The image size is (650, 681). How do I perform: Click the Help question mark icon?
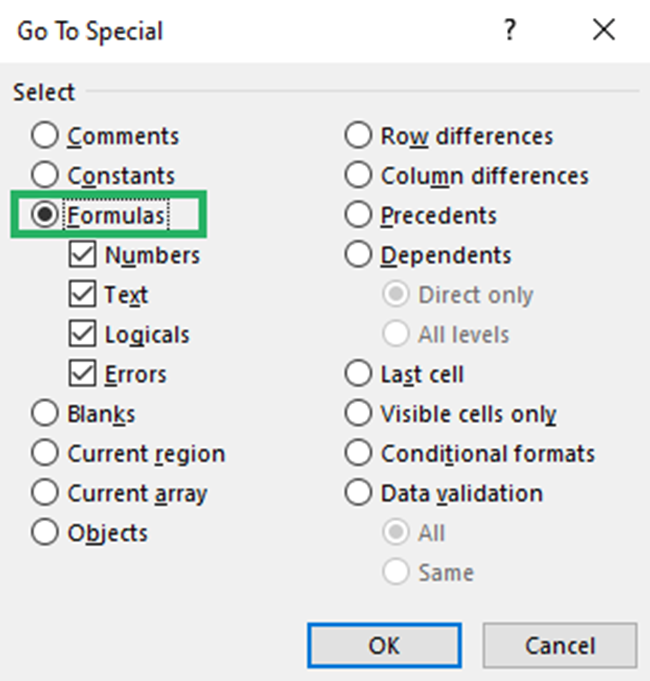tap(510, 31)
